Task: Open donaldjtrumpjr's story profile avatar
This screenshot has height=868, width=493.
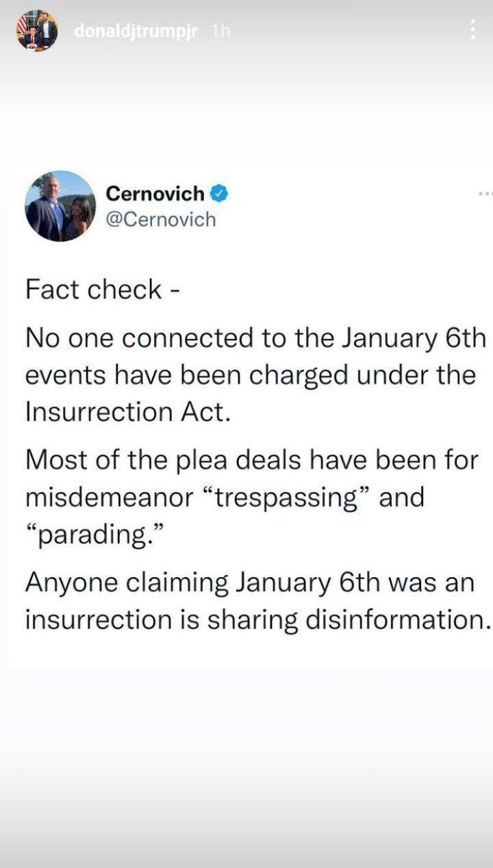Action: tap(37, 30)
